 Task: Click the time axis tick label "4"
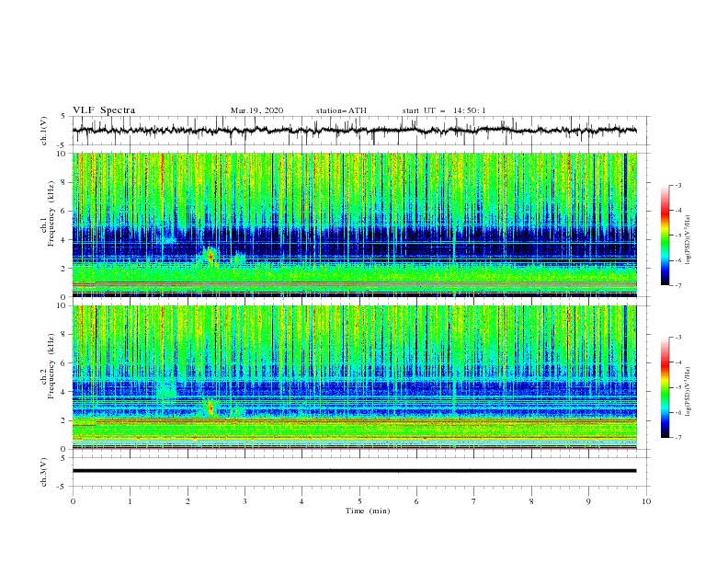[x=302, y=501]
